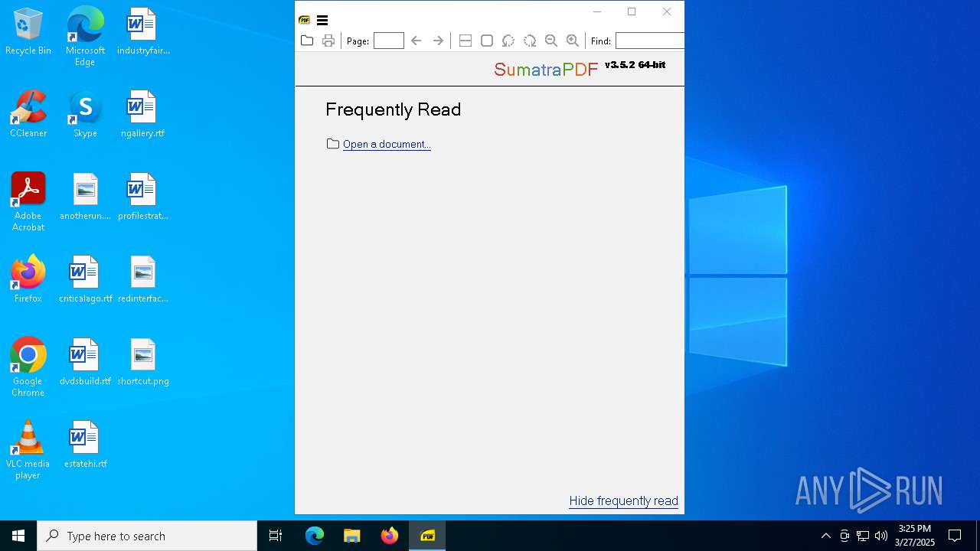Zoom in with the magnifier plus icon
Screen dimensions: 980x551
tap(573, 41)
